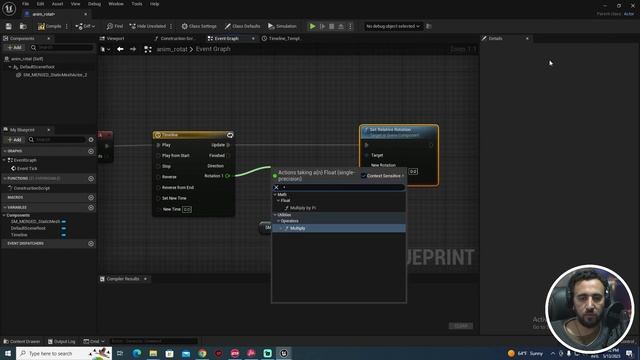Screen dimensions: 640x360
Task: Open the Windows Start menu
Action: 8,353
